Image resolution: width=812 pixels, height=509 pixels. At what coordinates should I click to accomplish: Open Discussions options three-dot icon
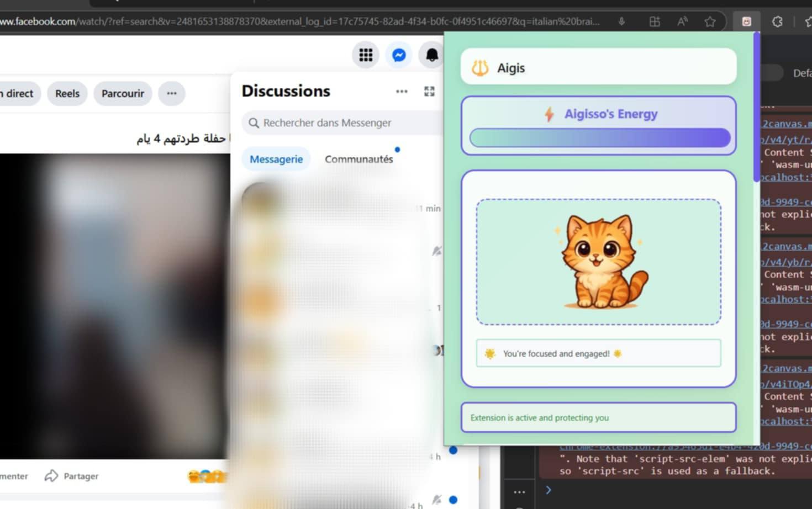click(x=402, y=92)
